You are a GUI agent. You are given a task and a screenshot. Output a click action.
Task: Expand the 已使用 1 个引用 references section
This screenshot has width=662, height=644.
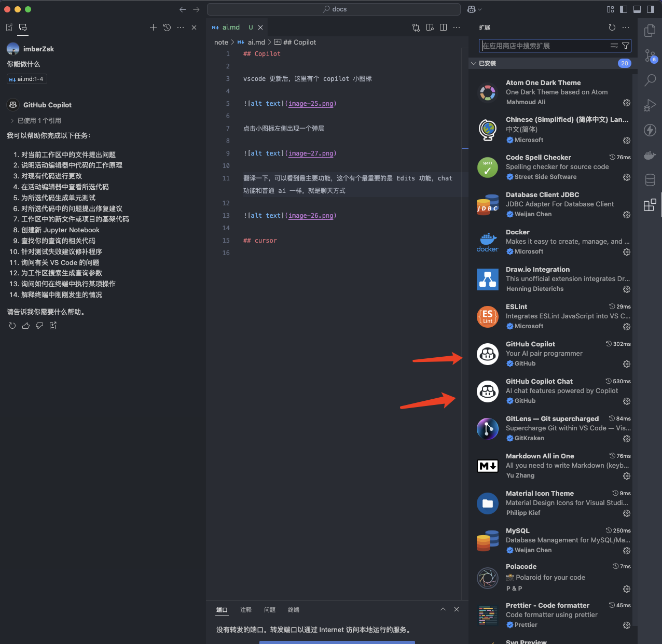tap(35, 120)
